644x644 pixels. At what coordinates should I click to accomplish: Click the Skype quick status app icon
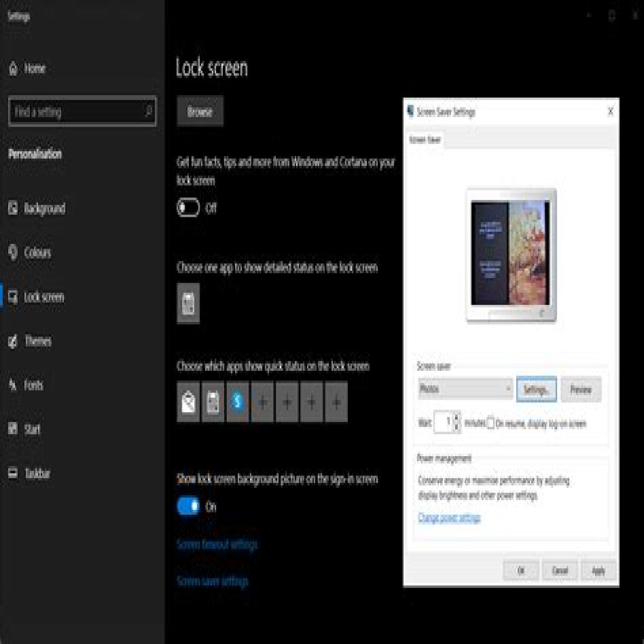pos(238,402)
